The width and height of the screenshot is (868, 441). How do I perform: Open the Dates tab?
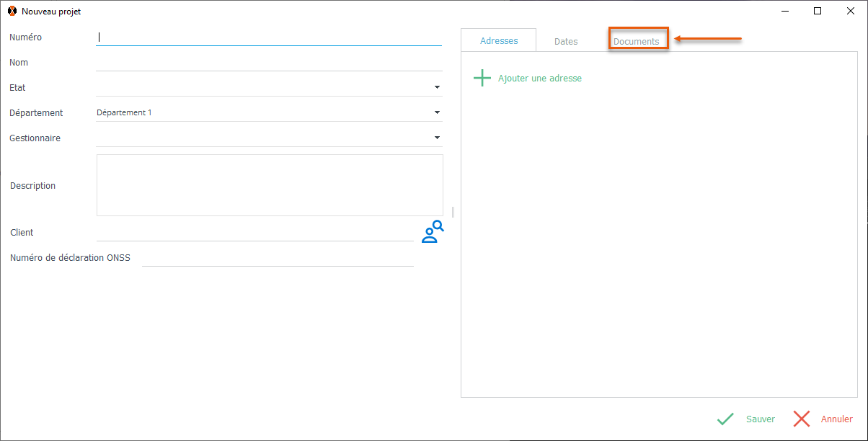point(566,42)
